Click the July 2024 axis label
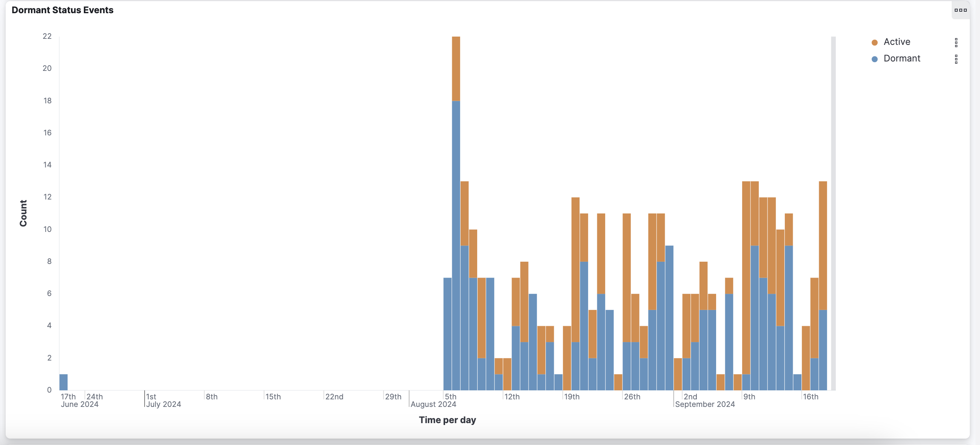 [163, 404]
